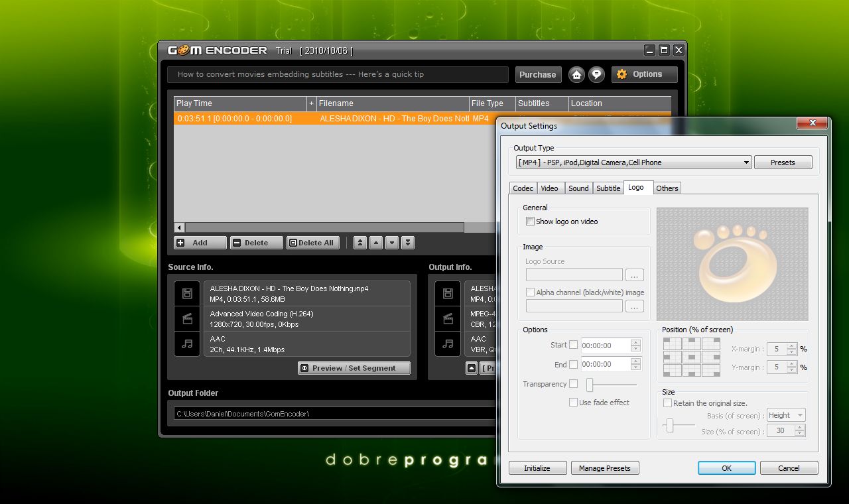
Task: Click the plus column header in file list
Action: [x=311, y=103]
